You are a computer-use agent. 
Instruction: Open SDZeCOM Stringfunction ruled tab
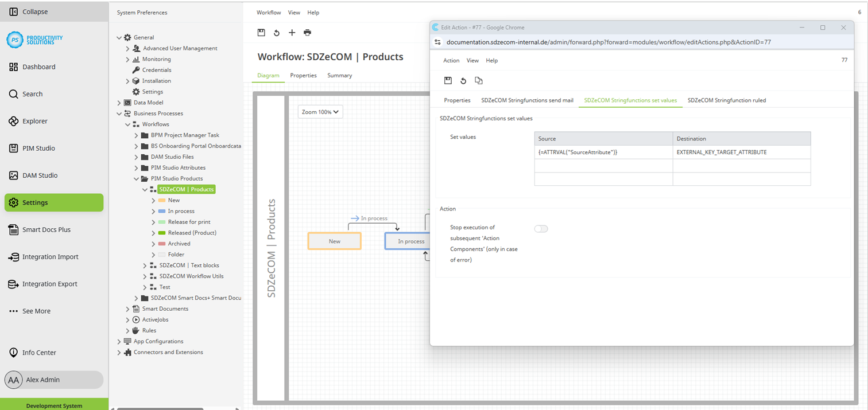(x=727, y=100)
